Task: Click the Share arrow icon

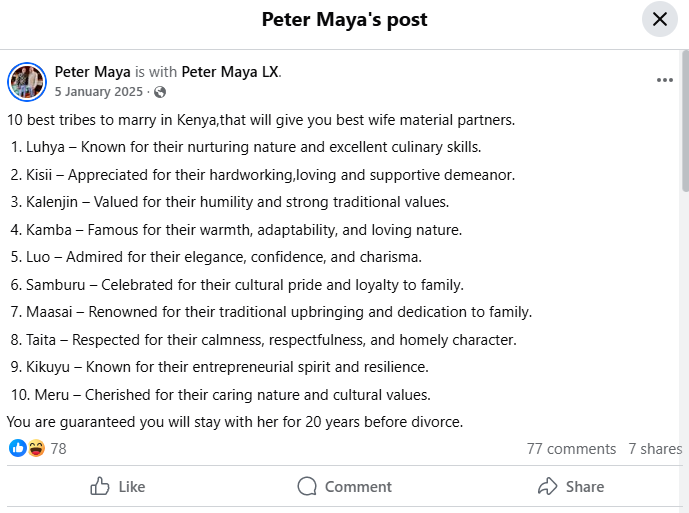Action: point(547,486)
